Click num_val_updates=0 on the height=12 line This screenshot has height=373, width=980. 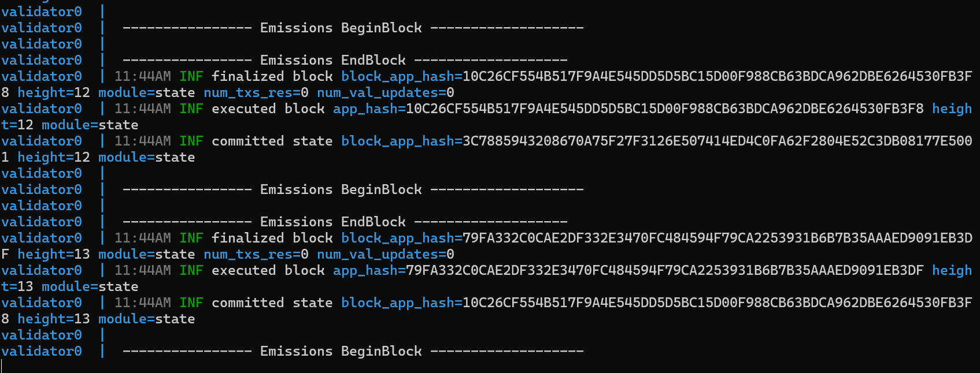pyautogui.click(x=386, y=92)
